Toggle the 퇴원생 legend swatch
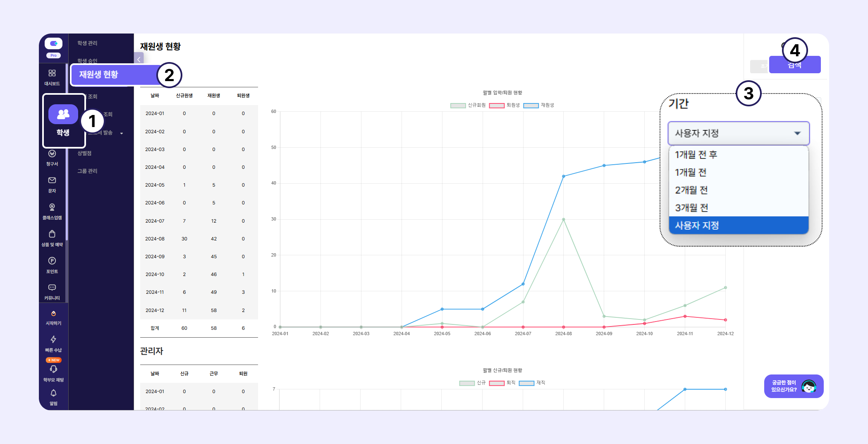The image size is (868, 444). coord(497,106)
